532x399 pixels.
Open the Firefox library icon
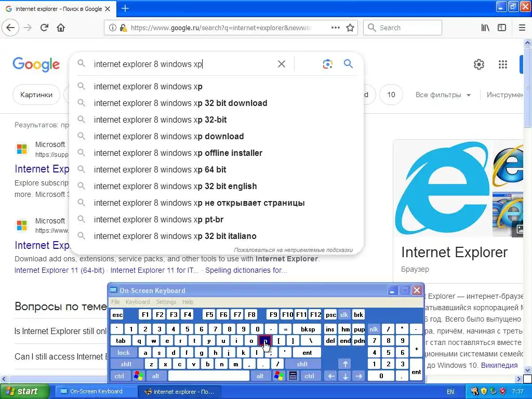(x=485, y=28)
